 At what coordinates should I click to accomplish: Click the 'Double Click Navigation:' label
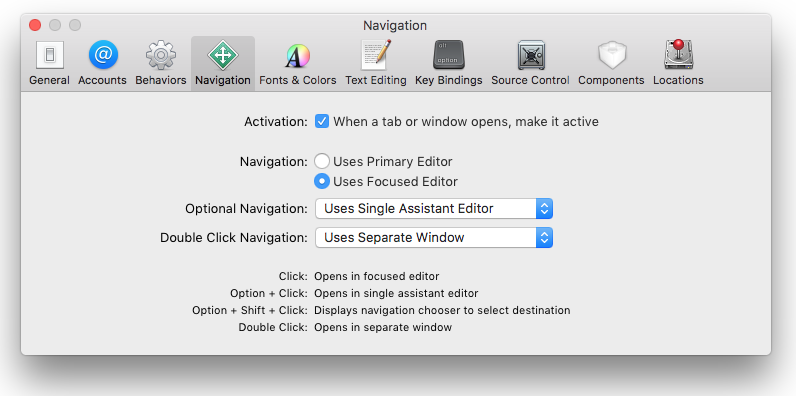[234, 238]
